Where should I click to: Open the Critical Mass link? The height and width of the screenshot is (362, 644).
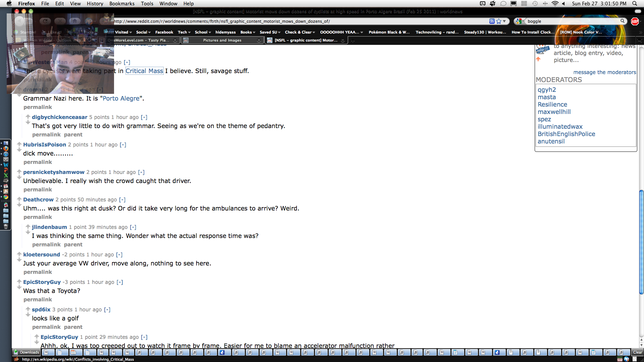click(x=144, y=71)
